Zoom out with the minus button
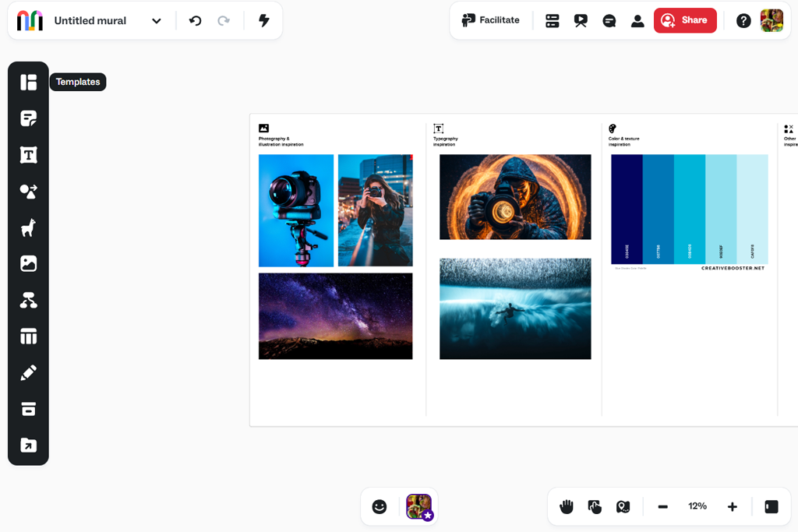The height and width of the screenshot is (532, 798). tap(662, 506)
